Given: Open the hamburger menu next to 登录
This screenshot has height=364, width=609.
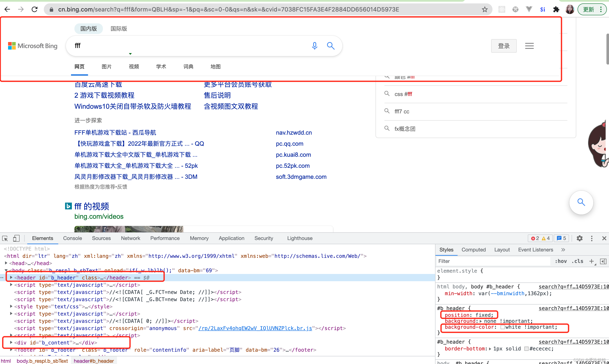Looking at the screenshot, I should coord(529,46).
